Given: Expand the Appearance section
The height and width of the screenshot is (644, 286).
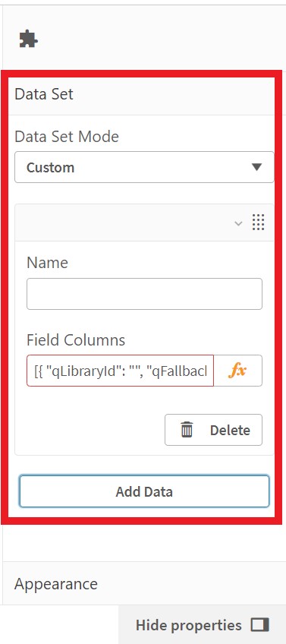Looking at the screenshot, I should (143, 583).
